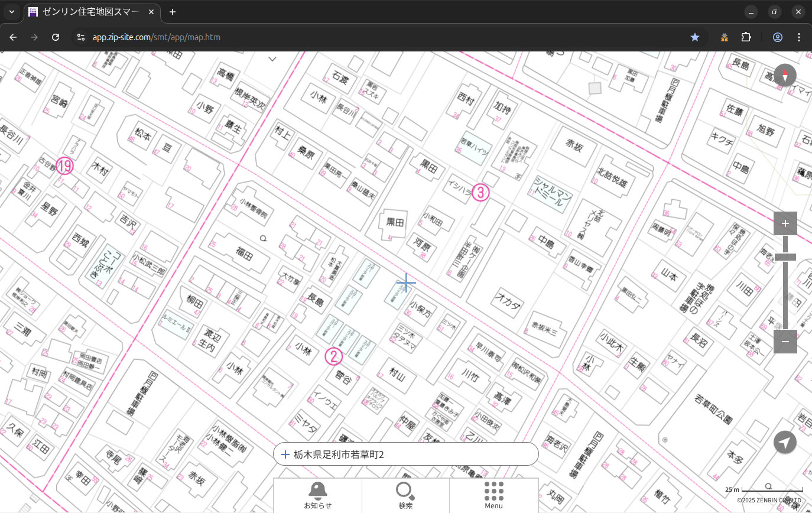Go back to the previous page
This screenshot has width=812, height=513.
13,37
